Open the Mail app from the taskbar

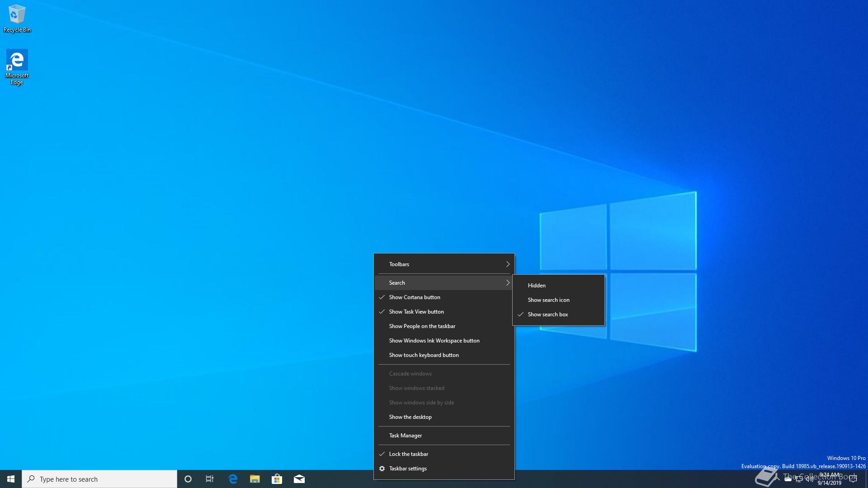tap(299, 479)
